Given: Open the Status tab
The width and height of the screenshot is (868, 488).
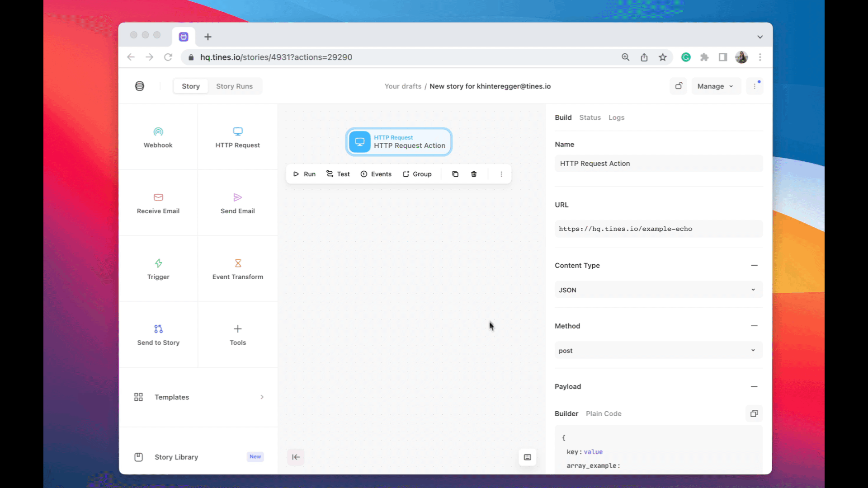Looking at the screenshot, I should [590, 117].
